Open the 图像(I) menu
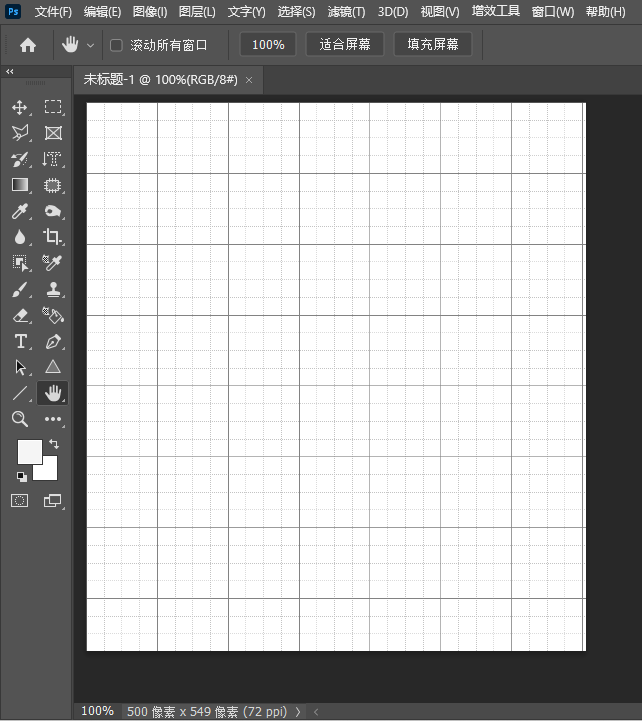642x721 pixels. tap(150, 11)
